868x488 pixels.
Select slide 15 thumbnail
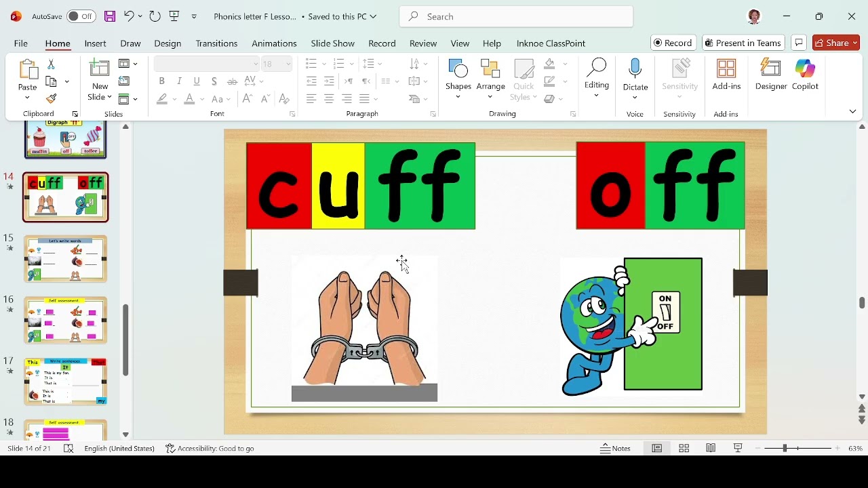[x=66, y=259]
